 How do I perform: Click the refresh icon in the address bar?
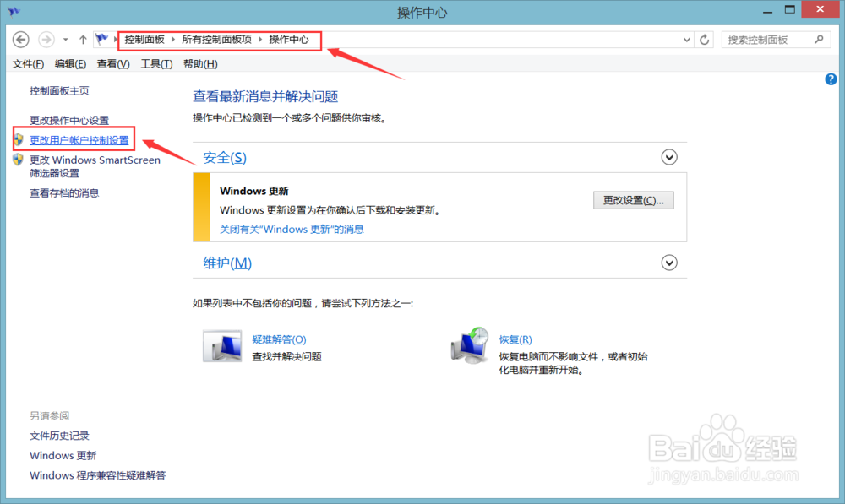click(705, 39)
